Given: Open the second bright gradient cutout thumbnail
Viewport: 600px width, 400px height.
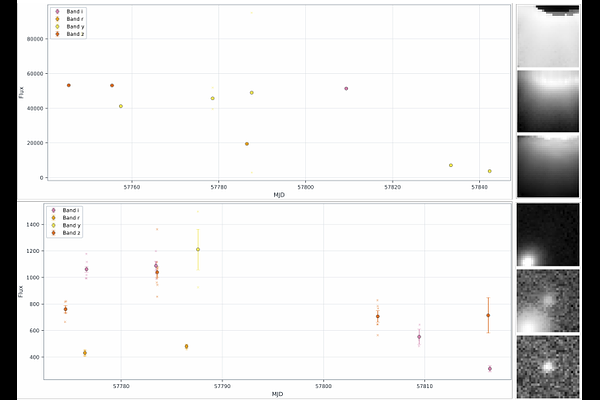Looking at the screenshot, I should 548,101.
